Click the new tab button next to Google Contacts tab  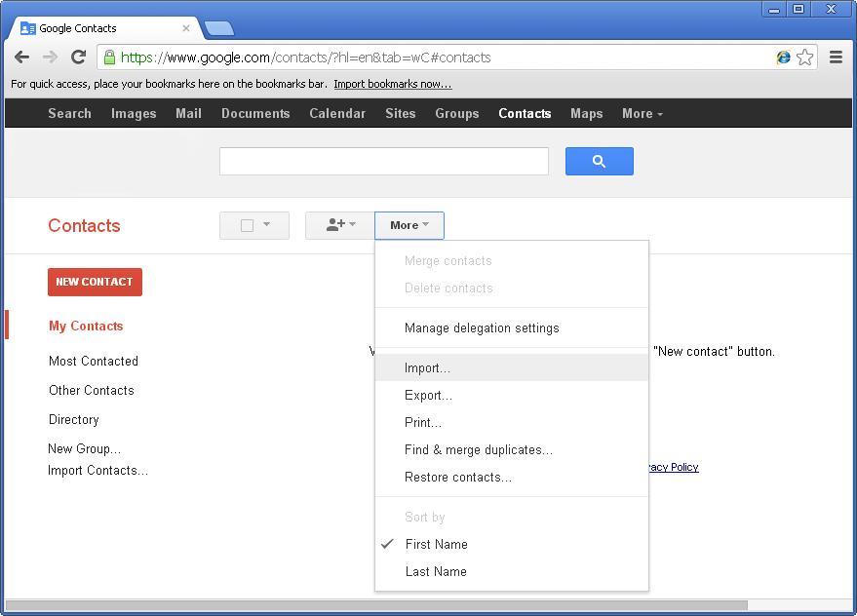(218, 28)
